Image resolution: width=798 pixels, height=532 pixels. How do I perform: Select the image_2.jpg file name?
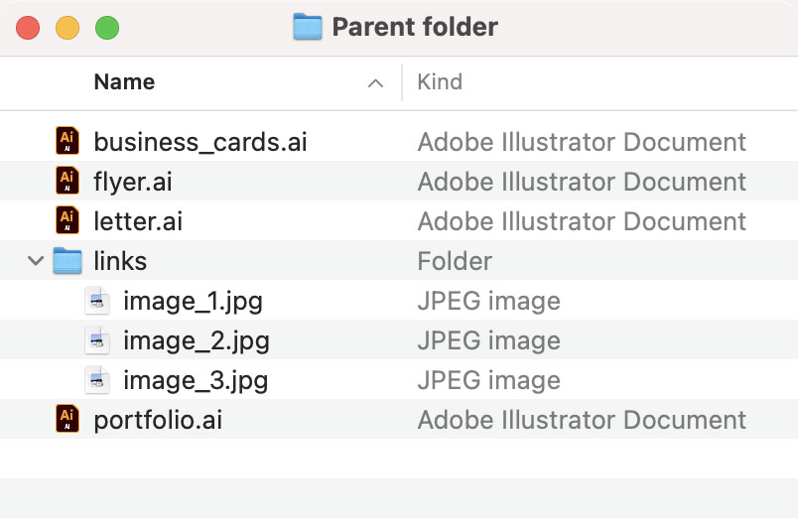(196, 341)
